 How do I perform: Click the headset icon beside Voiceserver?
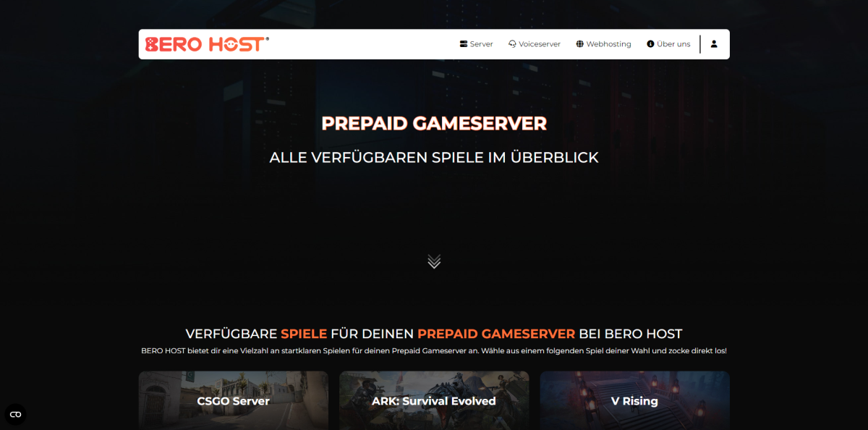click(x=512, y=44)
